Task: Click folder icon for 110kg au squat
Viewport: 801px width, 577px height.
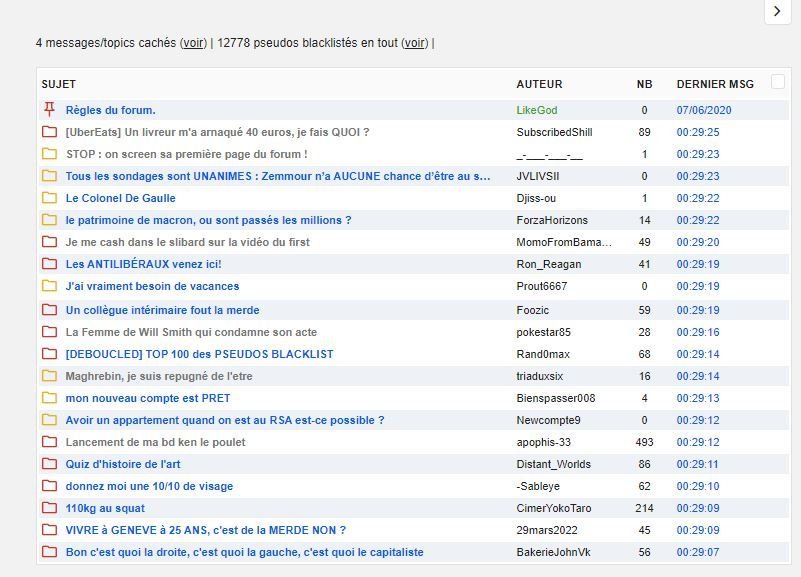Action: tap(49, 508)
